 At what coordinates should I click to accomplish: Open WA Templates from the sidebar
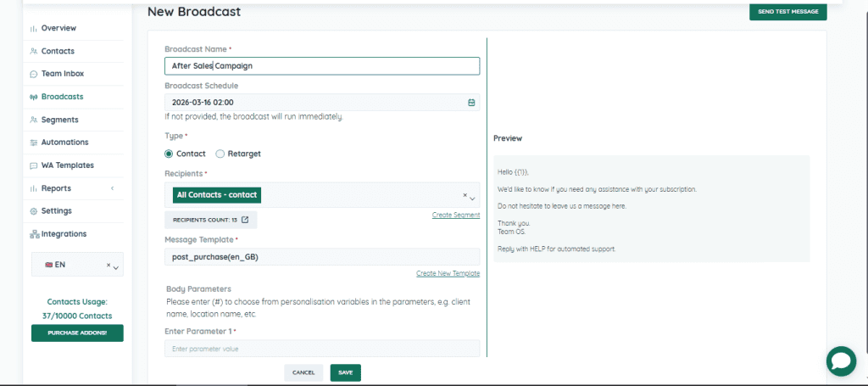click(x=67, y=165)
